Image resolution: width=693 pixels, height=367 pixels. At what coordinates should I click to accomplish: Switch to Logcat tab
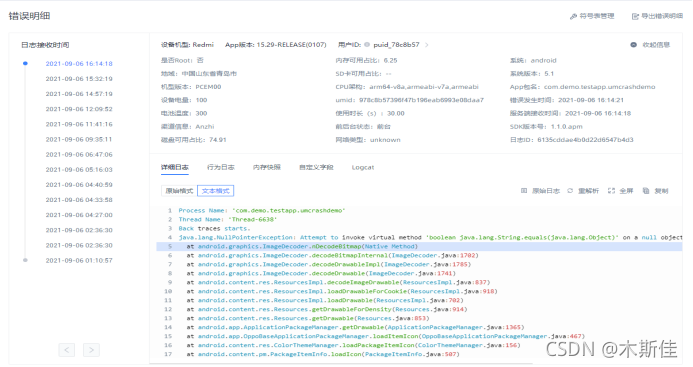click(363, 167)
